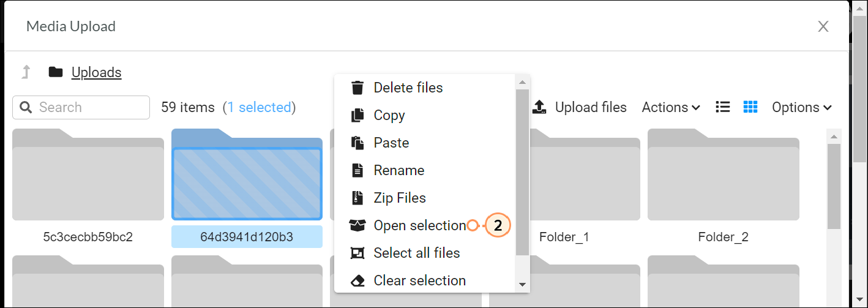Click the Paste clipboard icon
This screenshot has width=868, height=308.
click(357, 143)
